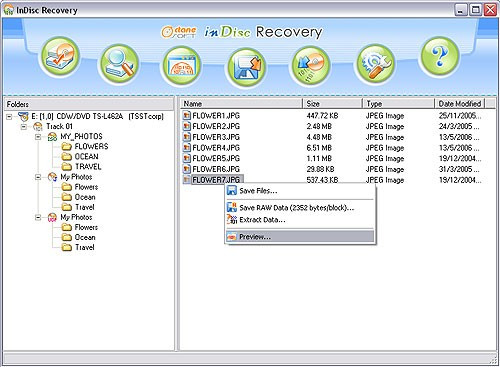The width and height of the screenshot is (500, 367).
Task: Select Travel under the last My Photos
Action: tap(85, 247)
